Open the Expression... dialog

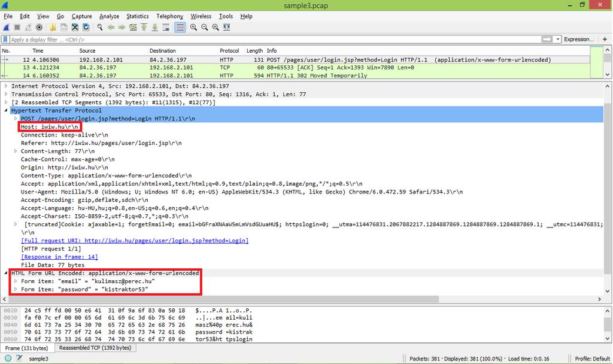(579, 40)
